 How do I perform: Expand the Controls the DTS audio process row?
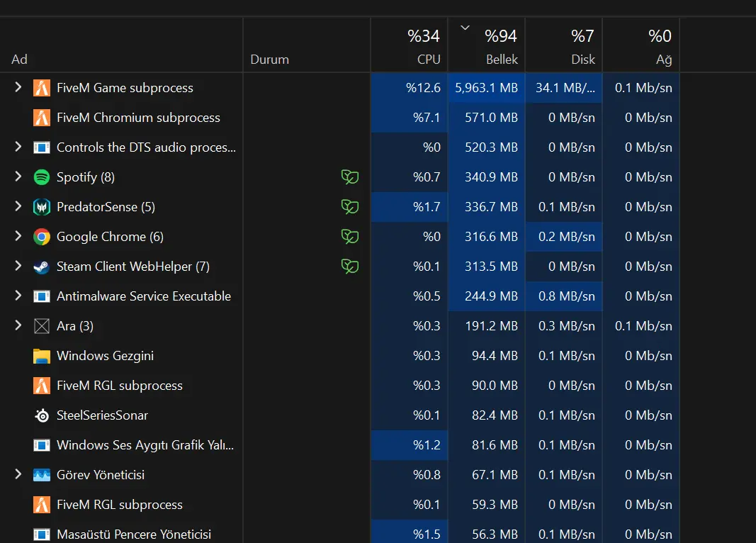[x=18, y=147]
